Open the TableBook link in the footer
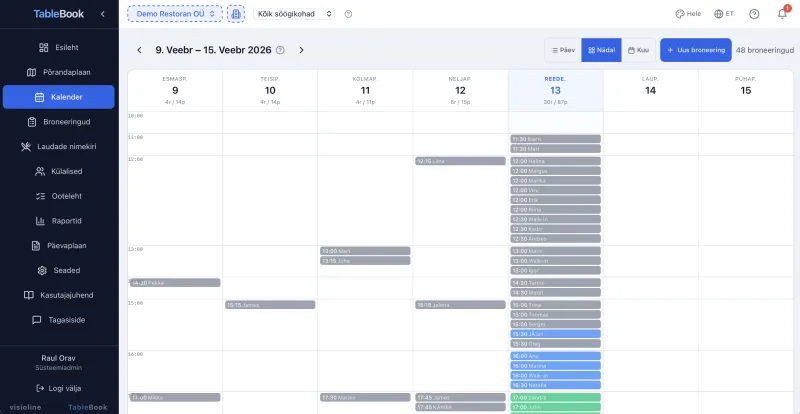800x414 pixels. point(88,407)
